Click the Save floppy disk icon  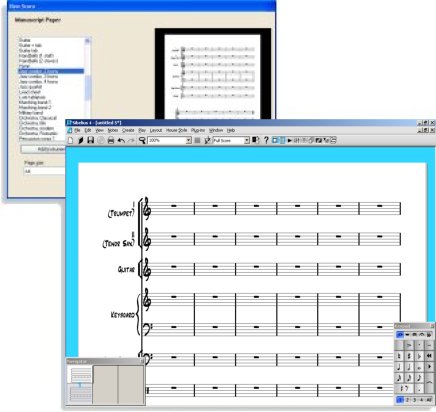click(90, 140)
